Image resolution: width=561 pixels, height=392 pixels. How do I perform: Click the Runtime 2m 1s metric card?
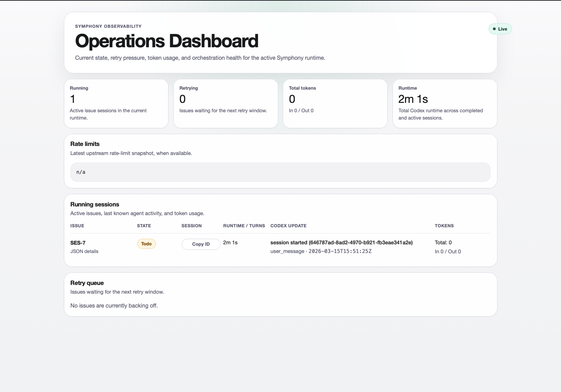point(444,103)
